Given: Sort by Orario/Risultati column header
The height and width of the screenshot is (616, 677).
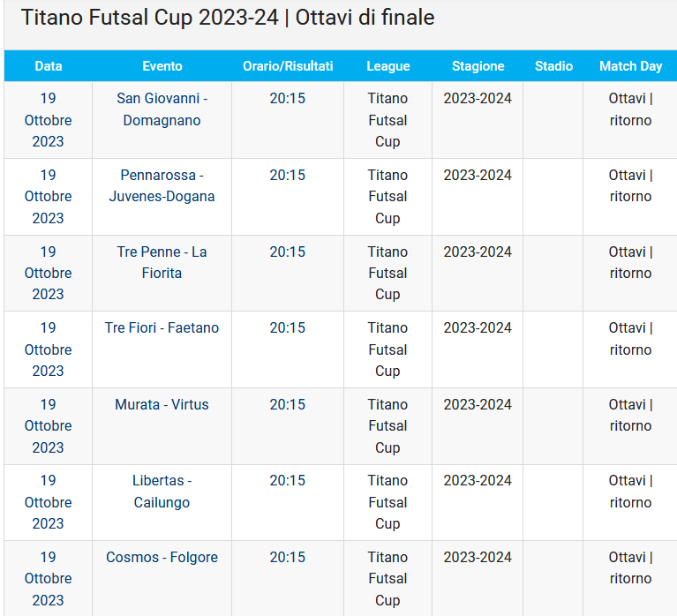Looking at the screenshot, I should coord(288,66).
